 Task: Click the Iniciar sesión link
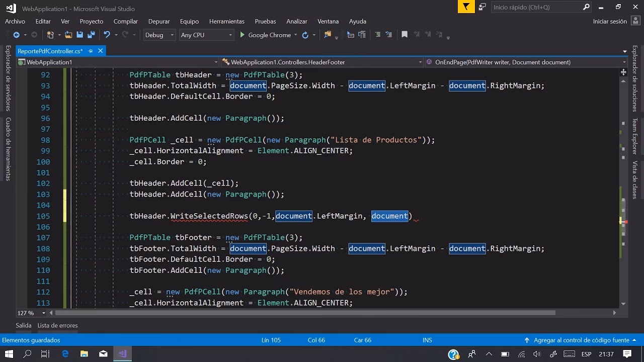tap(610, 21)
